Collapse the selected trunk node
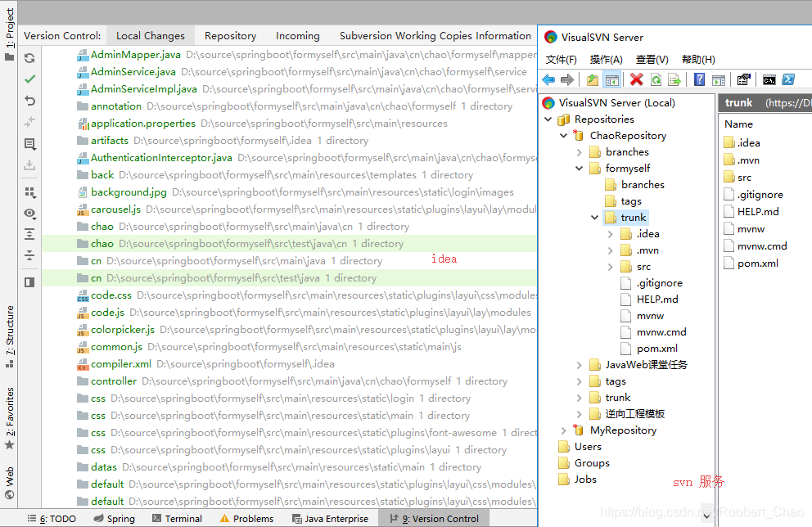 (x=594, y=218)
